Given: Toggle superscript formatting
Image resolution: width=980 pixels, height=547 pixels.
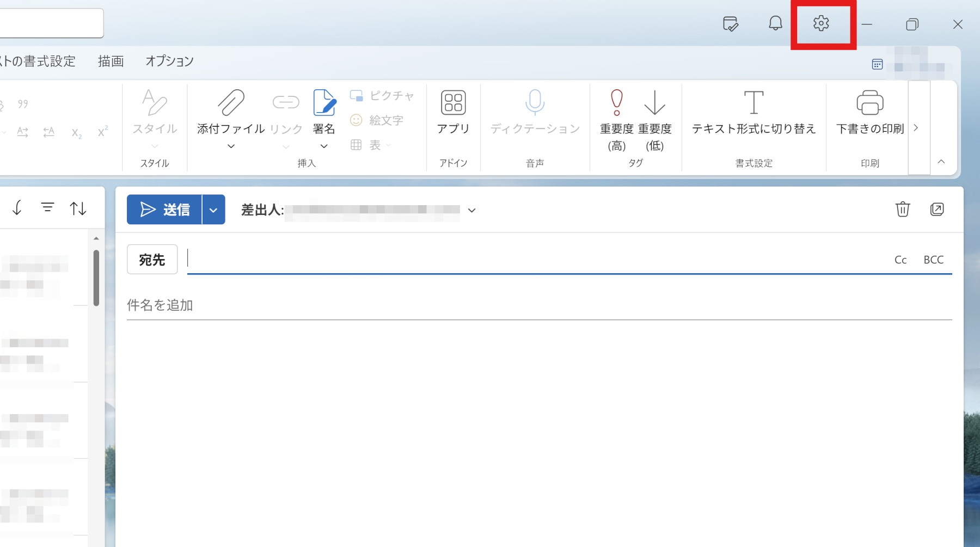Looking at the screenshot, I should tap(103, 132).
